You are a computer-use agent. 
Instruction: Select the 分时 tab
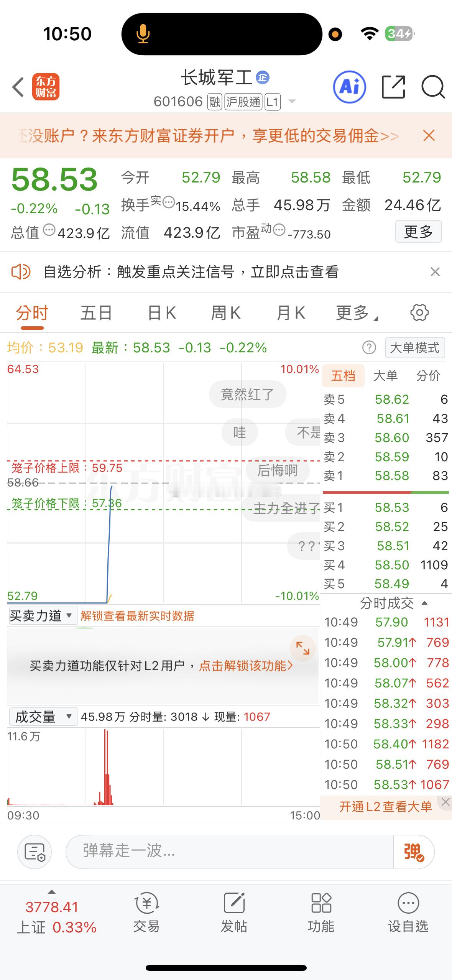coord(32,313)
